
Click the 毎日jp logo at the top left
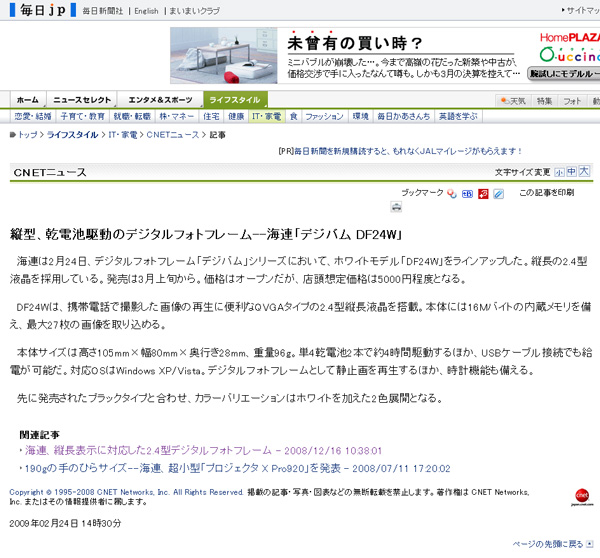[43, 10]
